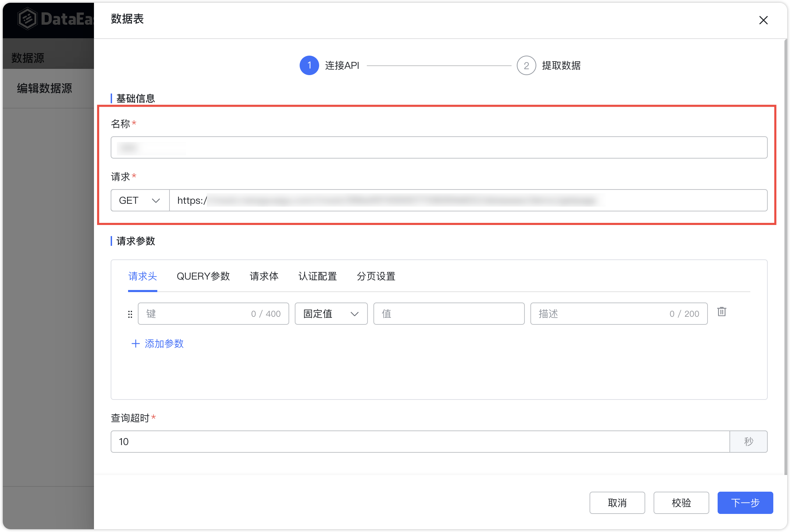Click the 值 input field
This screenshot has width=790, height=532.
449,314
